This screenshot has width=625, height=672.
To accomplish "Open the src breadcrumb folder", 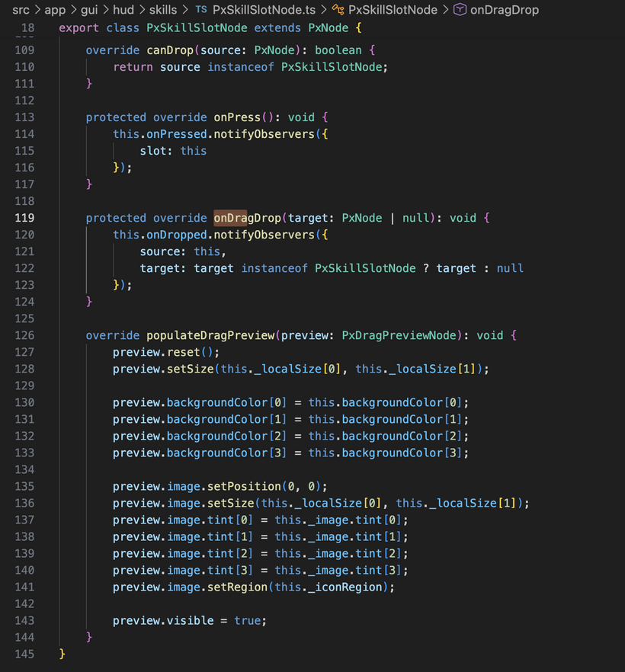I will coord(21,10).
